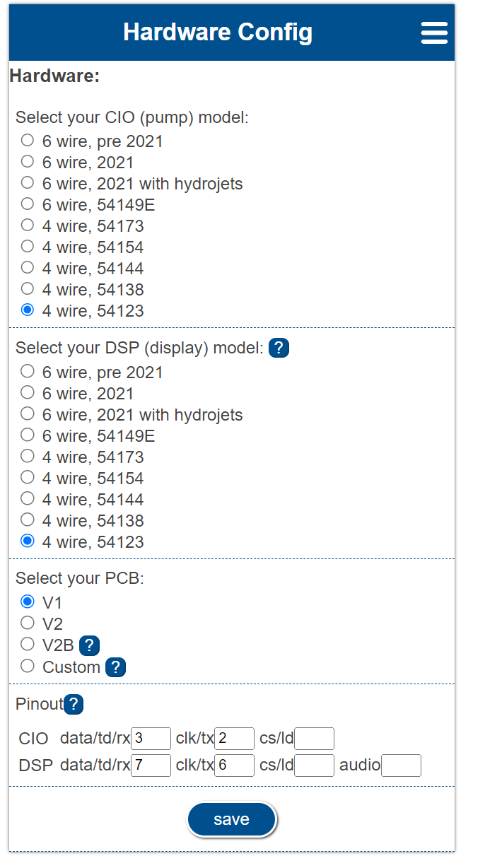The height and width of the screenshot is (868, 485).
Task: Click the CIO data/td/rx input field
Action: (150, 738)
